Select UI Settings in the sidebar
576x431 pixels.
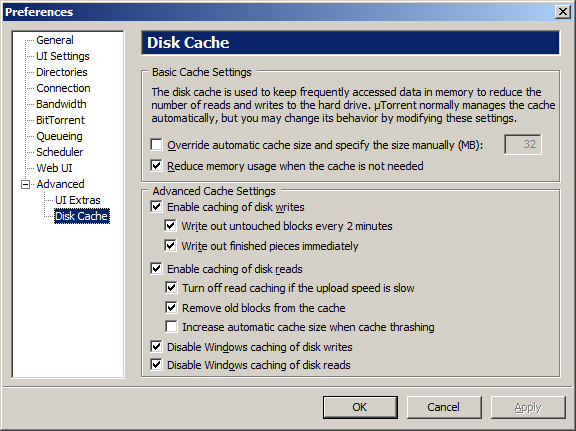[62, 56]
